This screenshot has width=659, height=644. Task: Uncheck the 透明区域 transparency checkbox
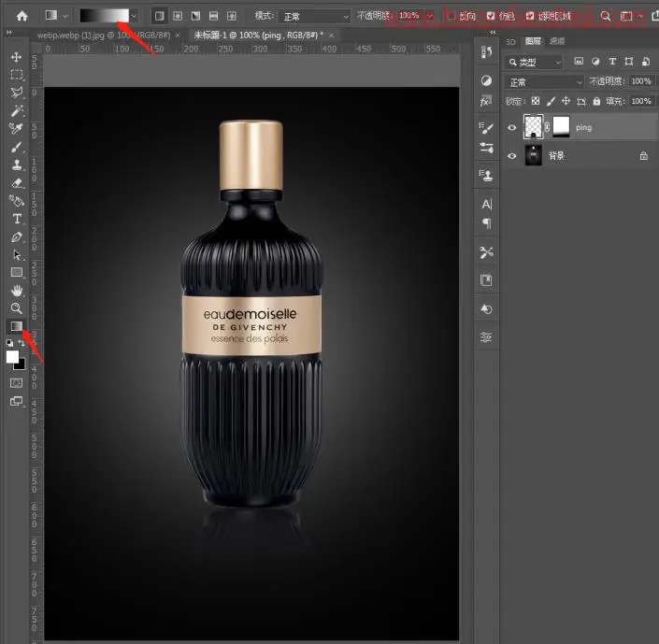pyautogui.click(x=530, y=16)
